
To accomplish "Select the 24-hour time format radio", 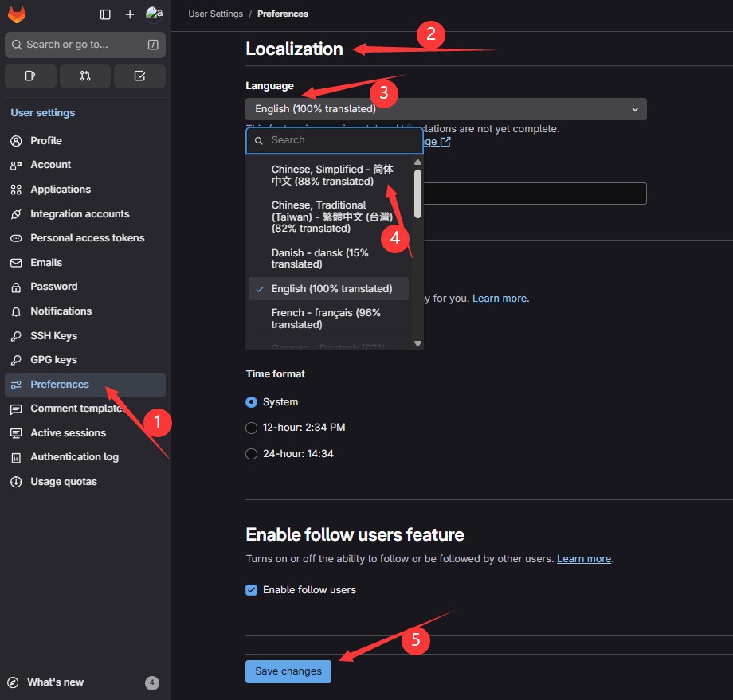I will tap(252, 454).
